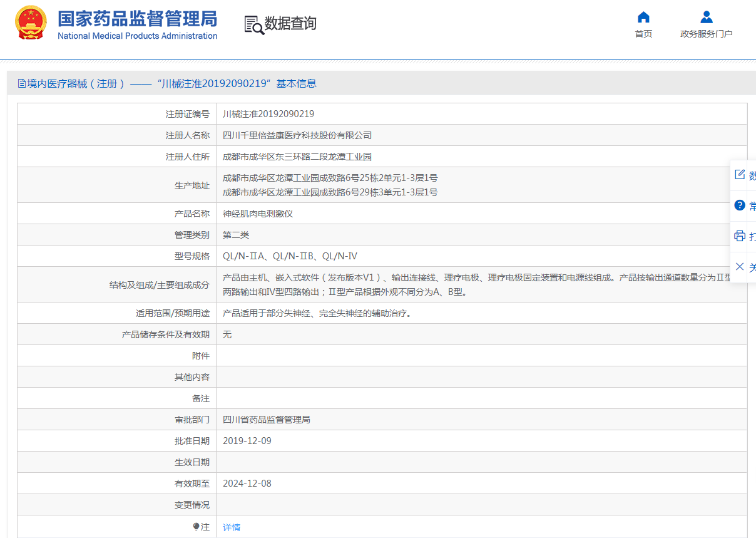
Task: Select 四川千里倍益康医疗科技股份有限公司 cell
Action: click(x=297, y=135)
